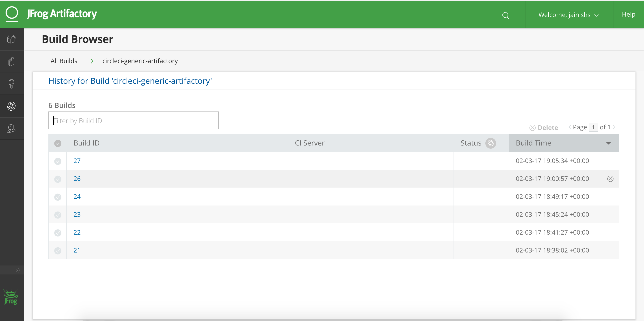This screenshot has width=644, height=321.
Task: Go to All Builds breadcrumb
Action: point(64,61)
